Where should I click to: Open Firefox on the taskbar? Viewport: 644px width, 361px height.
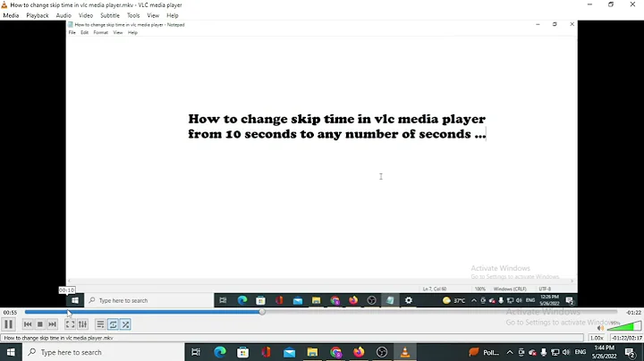point(359,352)
